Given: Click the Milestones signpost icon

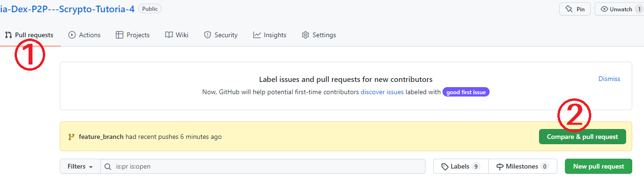Looking at the screenshot, I should [x=500, y=166].
